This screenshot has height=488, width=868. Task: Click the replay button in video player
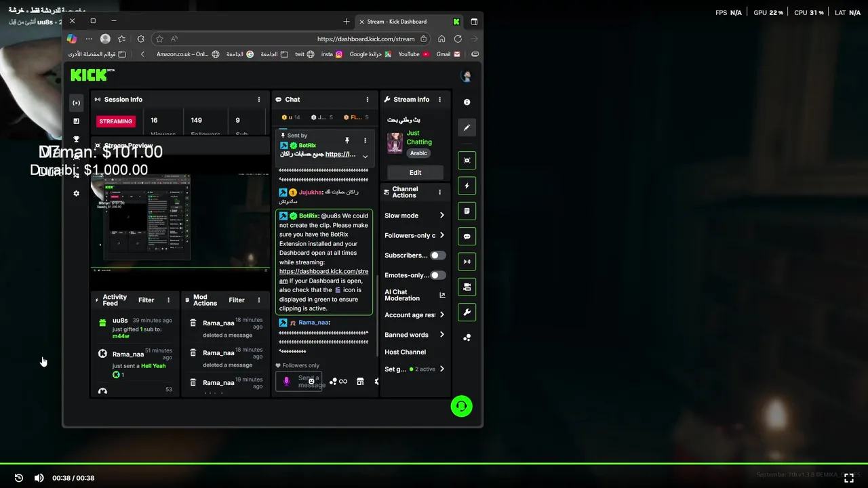19,478
